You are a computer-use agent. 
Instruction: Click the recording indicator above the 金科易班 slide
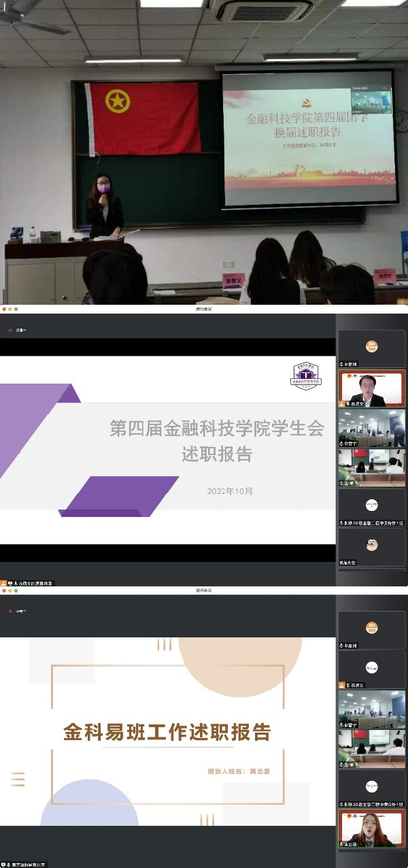(x=10, y=611)
